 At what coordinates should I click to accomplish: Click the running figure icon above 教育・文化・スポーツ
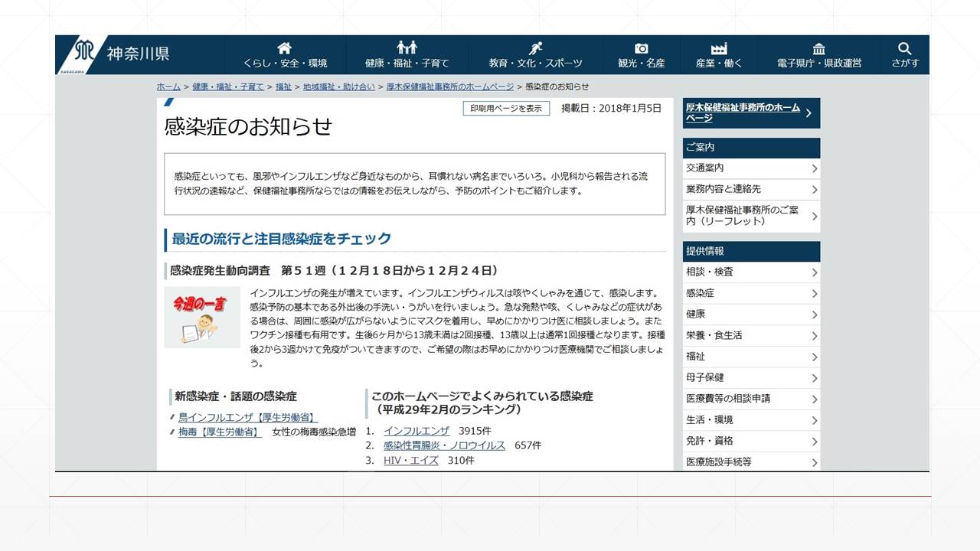(536, 48)
